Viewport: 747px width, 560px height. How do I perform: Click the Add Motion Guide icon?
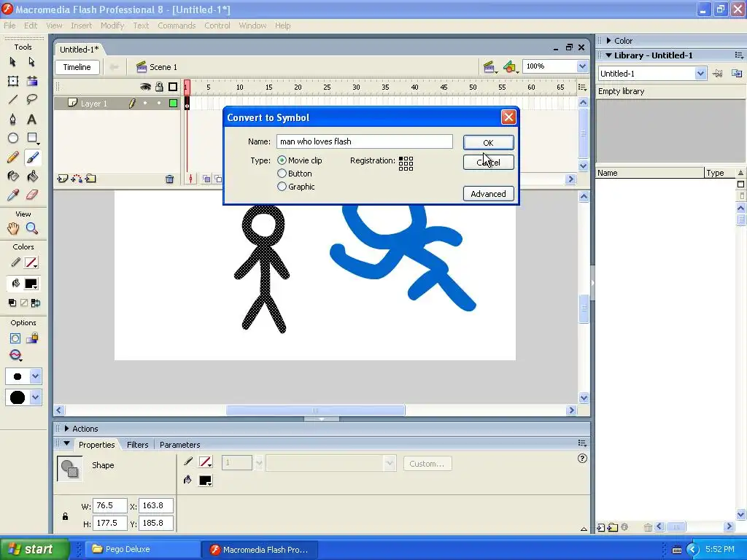click(x=76, y=179)
